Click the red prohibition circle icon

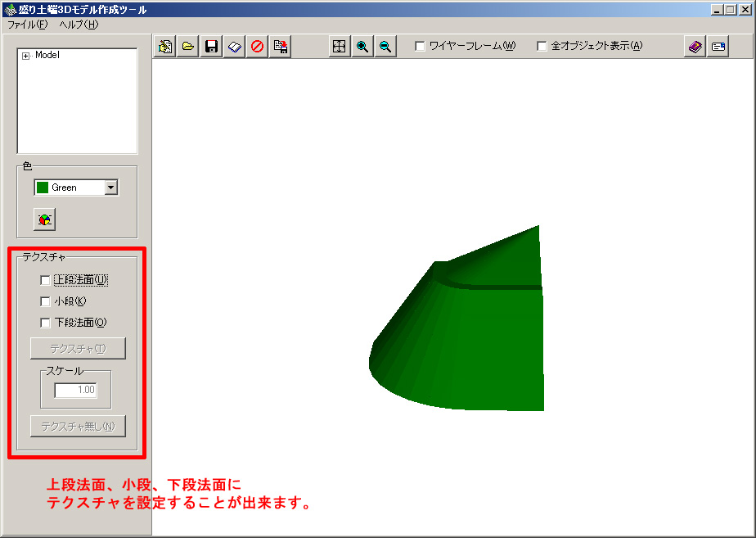pyautogui.click(x=258, y=47)
